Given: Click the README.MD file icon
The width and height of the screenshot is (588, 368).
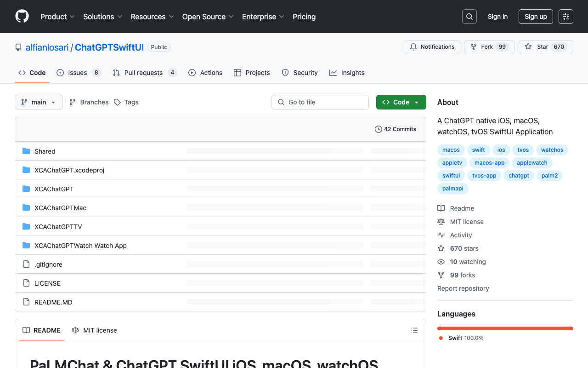Looking at the screenshot, I should [26, 302].
